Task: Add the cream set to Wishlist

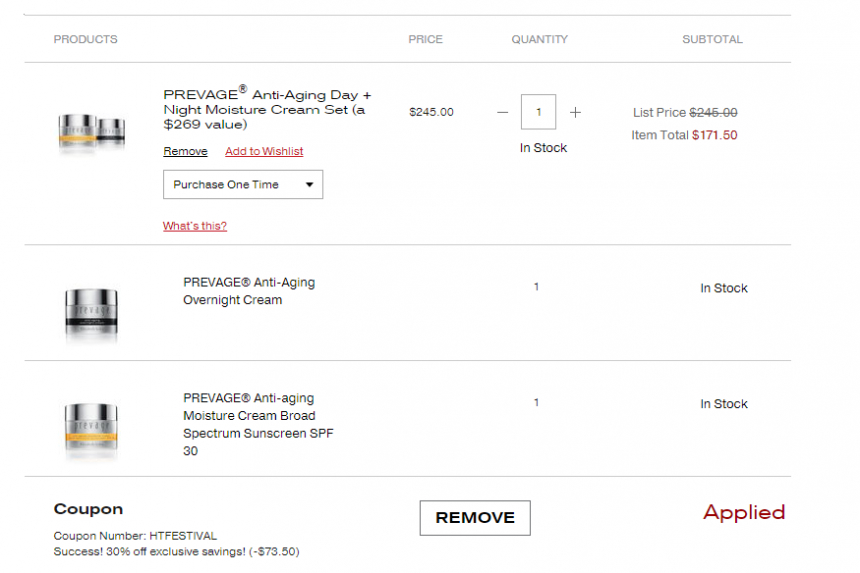Action: [x=264, y=151]
